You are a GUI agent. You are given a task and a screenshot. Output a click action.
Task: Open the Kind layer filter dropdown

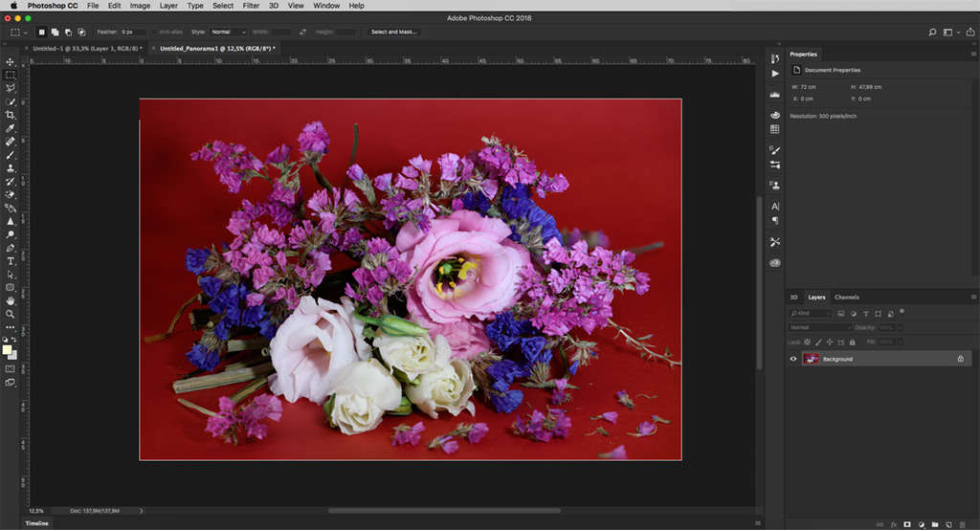[x=811, y=313]
